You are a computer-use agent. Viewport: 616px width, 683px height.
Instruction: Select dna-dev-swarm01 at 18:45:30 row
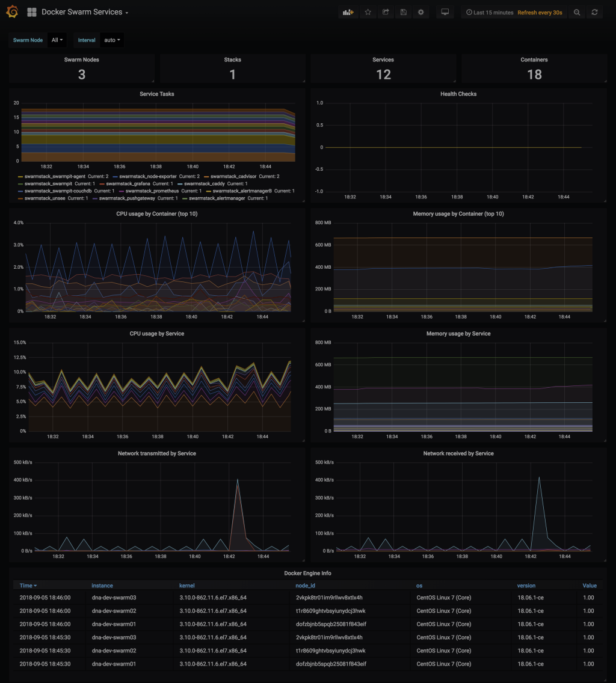308,664
